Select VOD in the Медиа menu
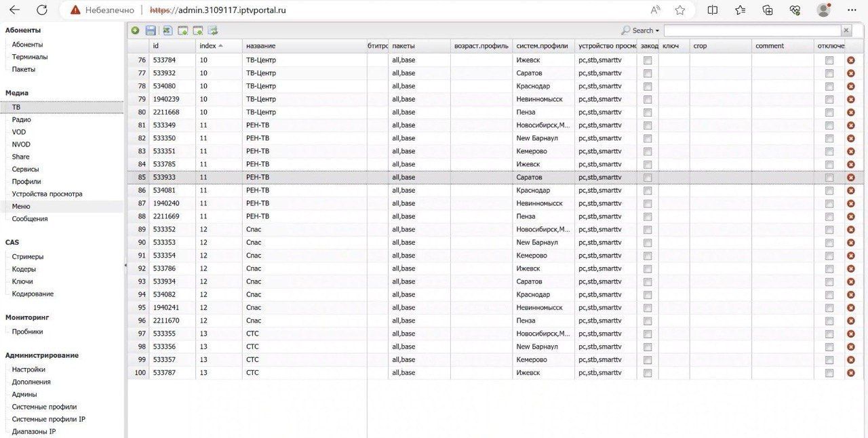This screenshot has height=438, width=868. point(19,132)
